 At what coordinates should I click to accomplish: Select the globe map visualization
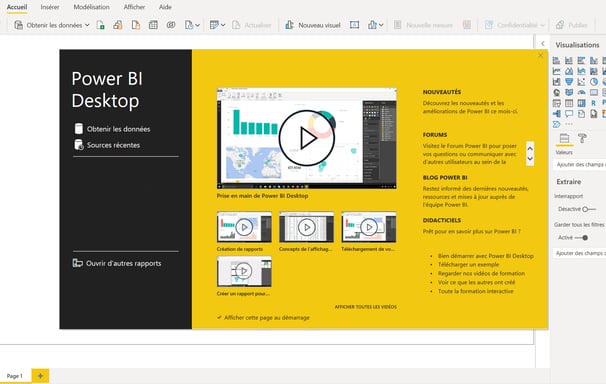click(557, 92)
